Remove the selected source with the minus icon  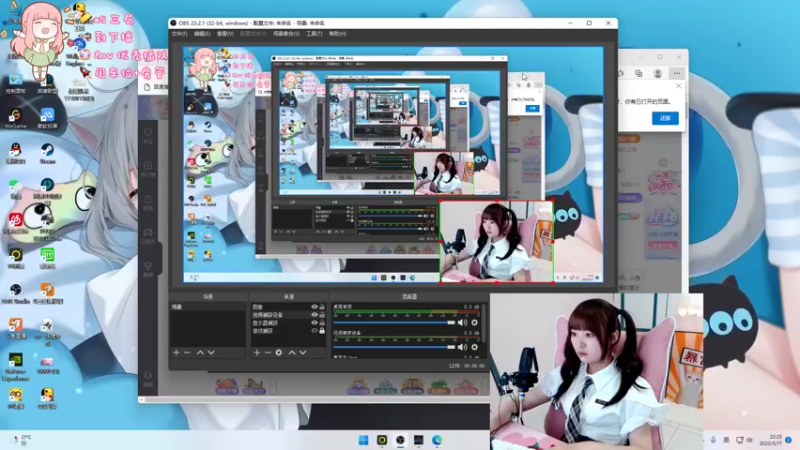click(x=267, y=353)
